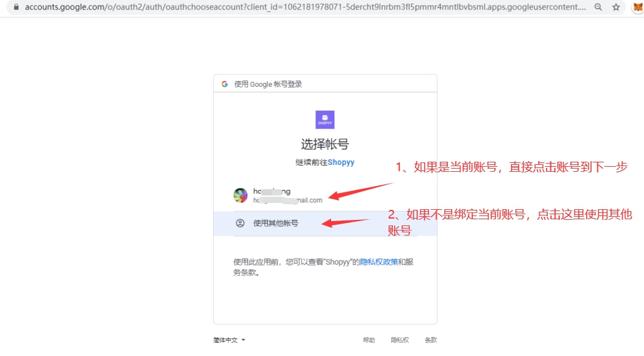Click the colorful account avatar picture
644x356 pixels.
pyautogui.click(x=240, y=195)
